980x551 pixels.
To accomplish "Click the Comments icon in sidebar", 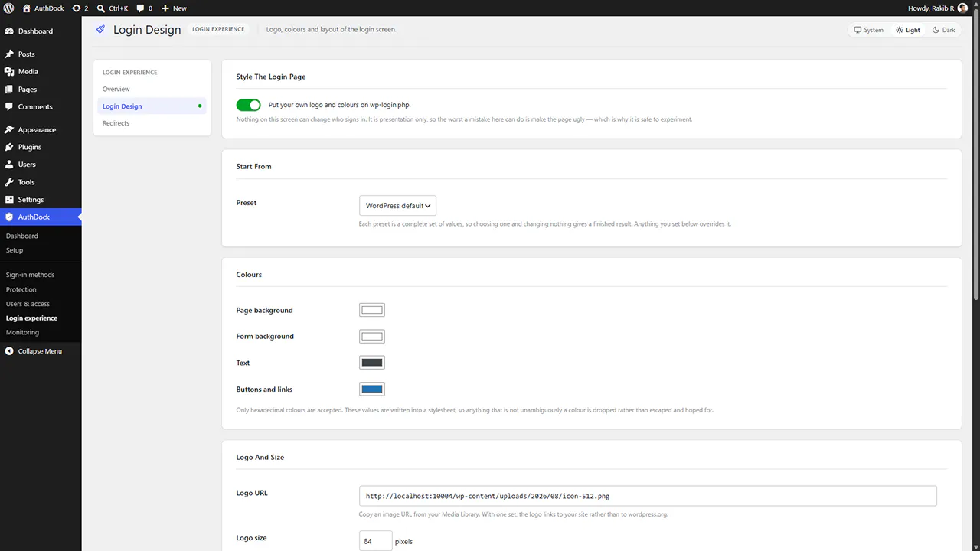I will tap(9, 107).
